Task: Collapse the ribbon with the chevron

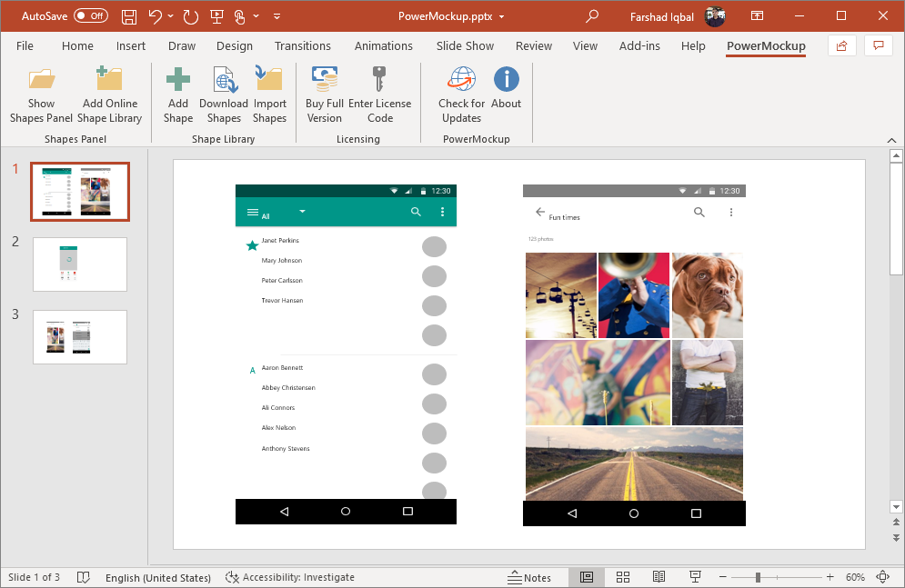Action: click(890, 140)
